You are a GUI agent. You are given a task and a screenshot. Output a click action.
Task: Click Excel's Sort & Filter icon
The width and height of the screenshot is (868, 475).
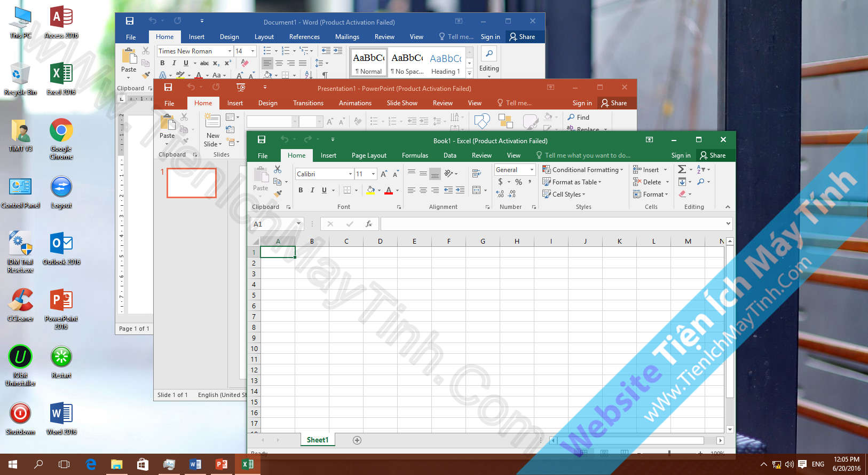[x=701, y=169]
